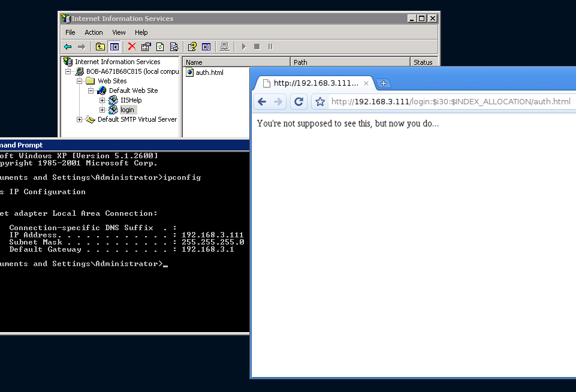This screenshot has height=392, width=576.
Task: Click the Status column header
Action: point(424,62)
